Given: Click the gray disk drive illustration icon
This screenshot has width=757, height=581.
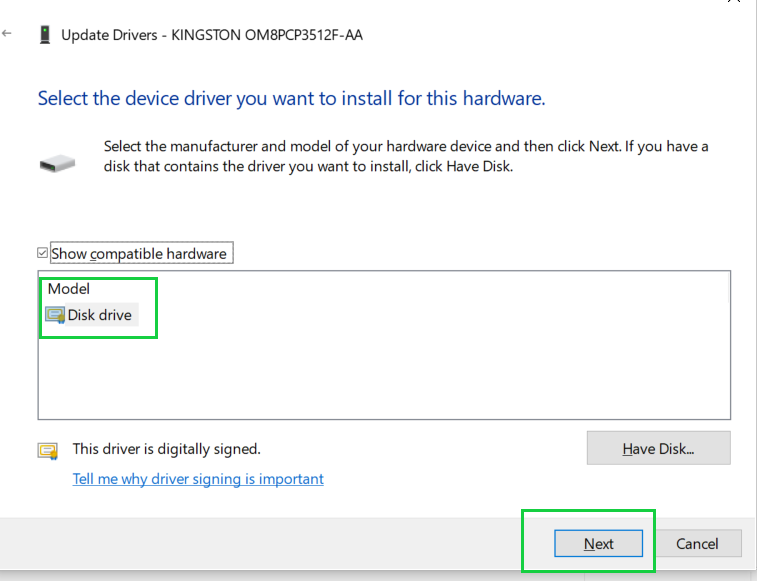Looking at the screenshot, I should 57,164.
